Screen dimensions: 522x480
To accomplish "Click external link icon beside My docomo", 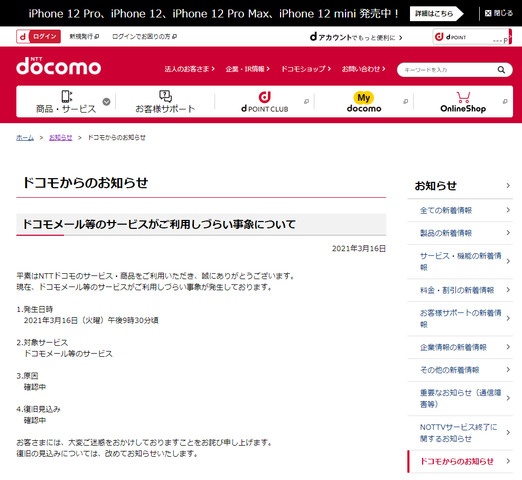I will 405,101.
